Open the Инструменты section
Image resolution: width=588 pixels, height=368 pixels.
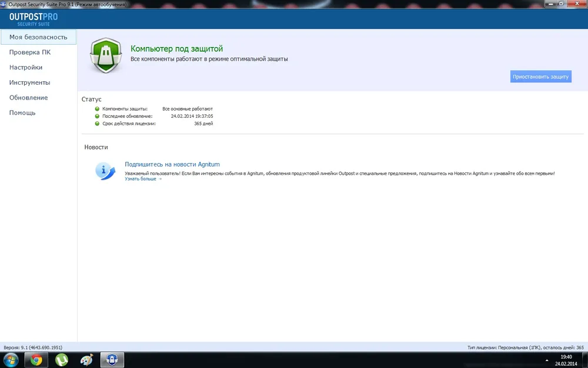(29, 83)
